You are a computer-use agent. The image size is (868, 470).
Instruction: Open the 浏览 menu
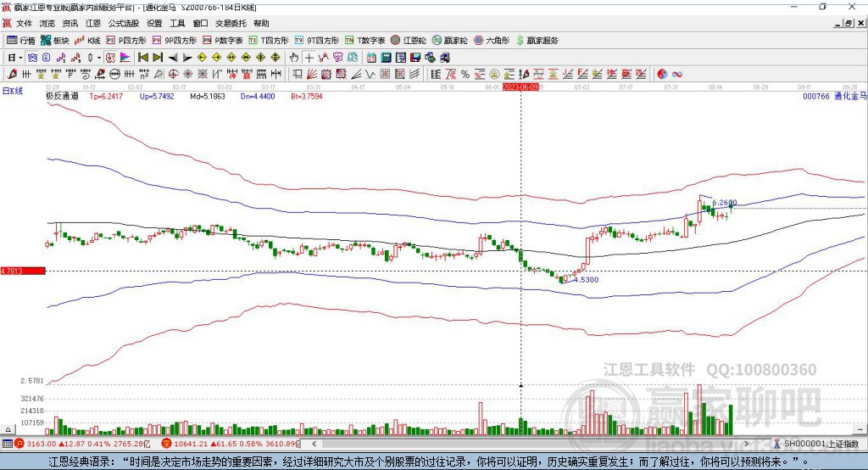click(x=47, y=23)
